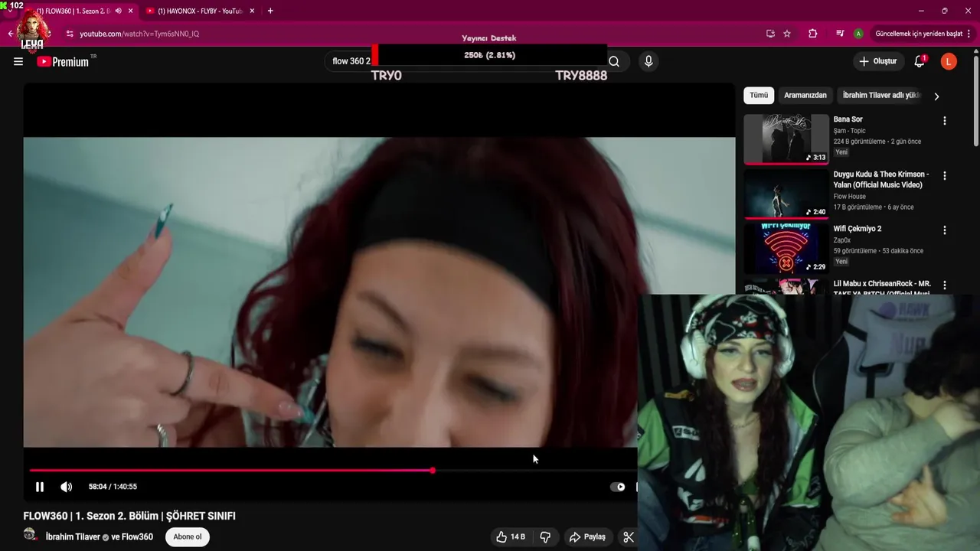Pause the video
This screenshot has height=551, width=980.
coord(40,487)
